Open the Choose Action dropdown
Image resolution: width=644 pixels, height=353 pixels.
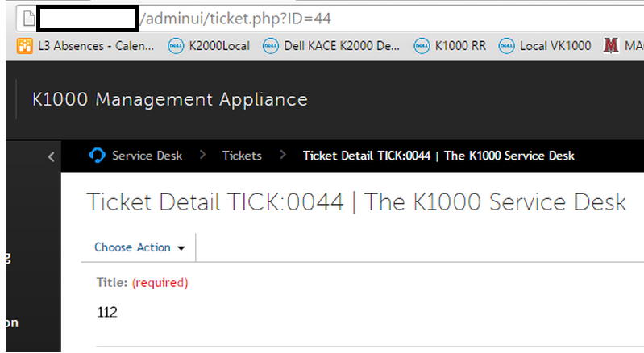tap(139, 247)
